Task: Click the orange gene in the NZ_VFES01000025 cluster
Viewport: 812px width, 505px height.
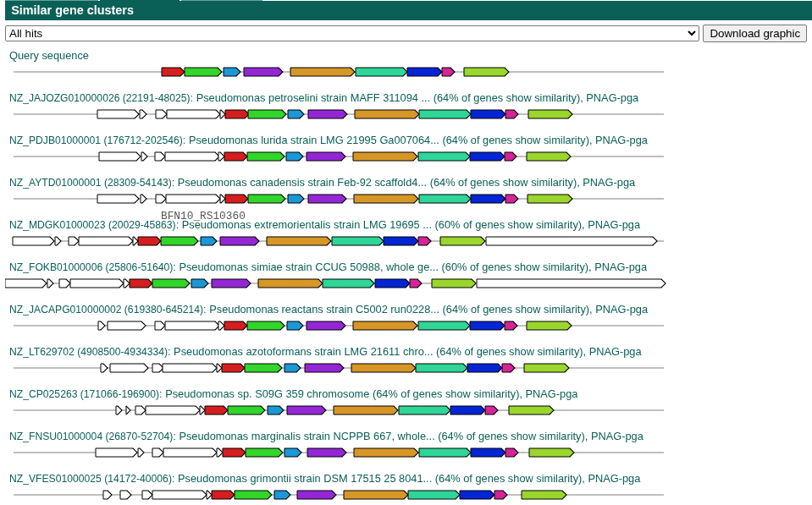Action: [x=377, y=495]
